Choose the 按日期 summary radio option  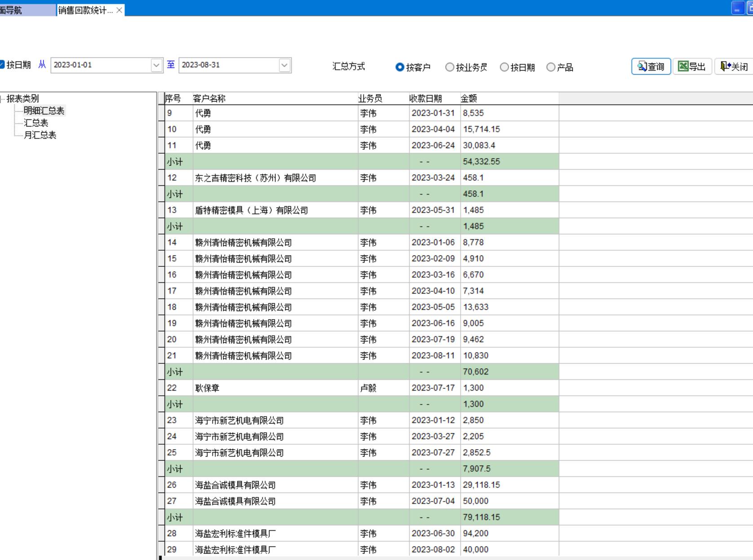coord(504,67)
